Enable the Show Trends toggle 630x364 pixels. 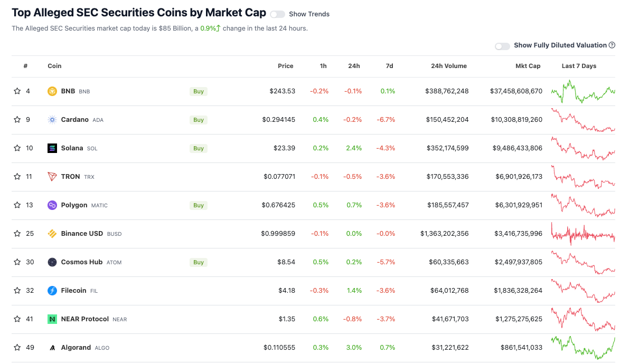(x=277, y=14)
